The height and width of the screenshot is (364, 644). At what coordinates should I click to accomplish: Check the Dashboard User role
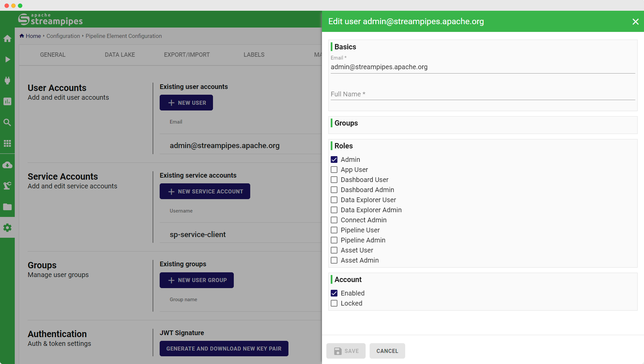(334, 180)
